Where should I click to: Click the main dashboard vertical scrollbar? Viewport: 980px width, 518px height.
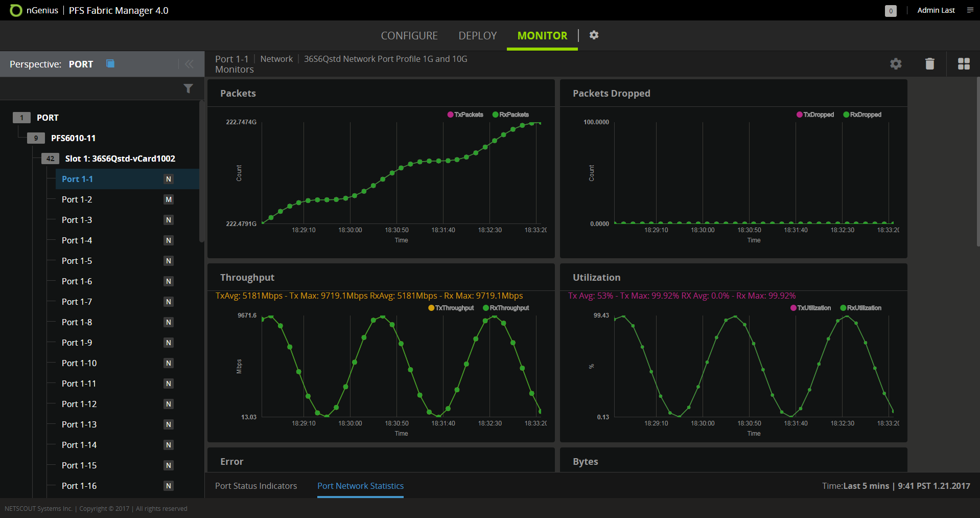click(978, 162)
